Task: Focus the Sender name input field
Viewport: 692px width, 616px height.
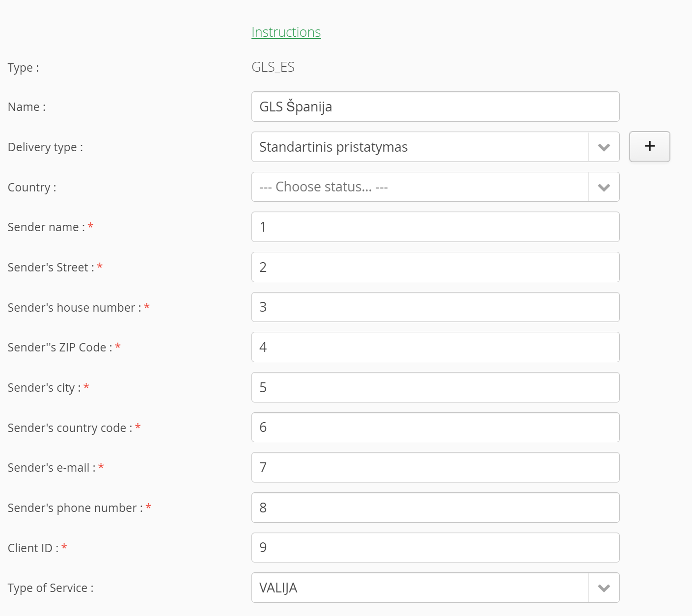Action: coord(436,227)
